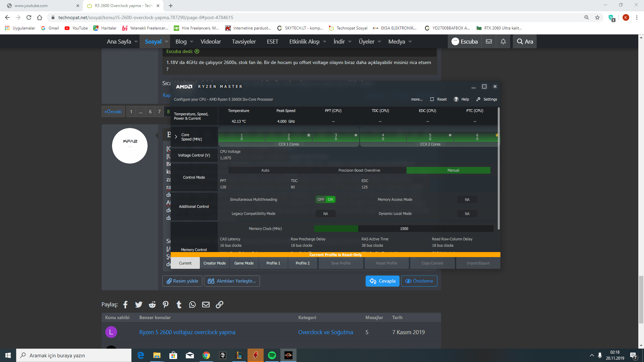The height and width of the screenshot is (362, 644).
Task: Switch to Game Mode tab
Action: click(244, 263)
